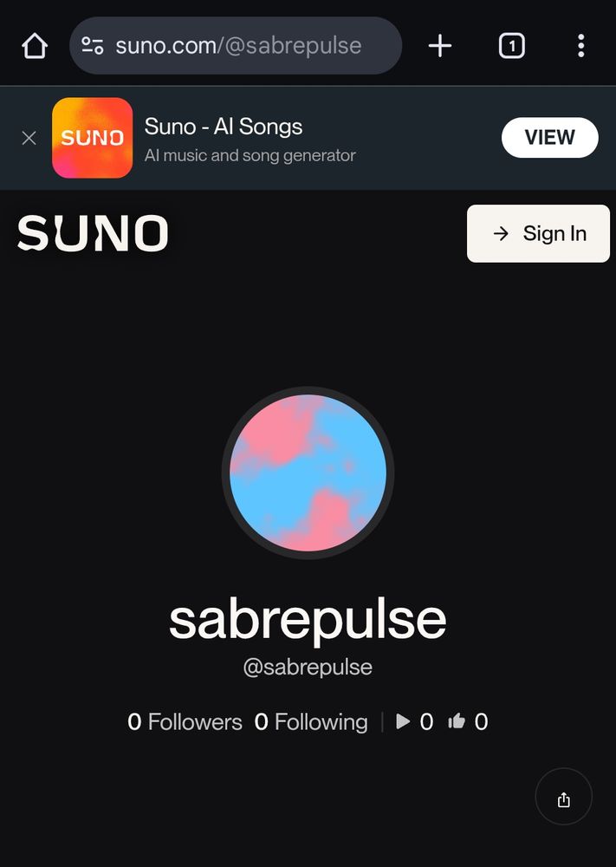The image size is (616, 867).
Task: Dismiss the Suno app banner
Action: click(29, 138)
